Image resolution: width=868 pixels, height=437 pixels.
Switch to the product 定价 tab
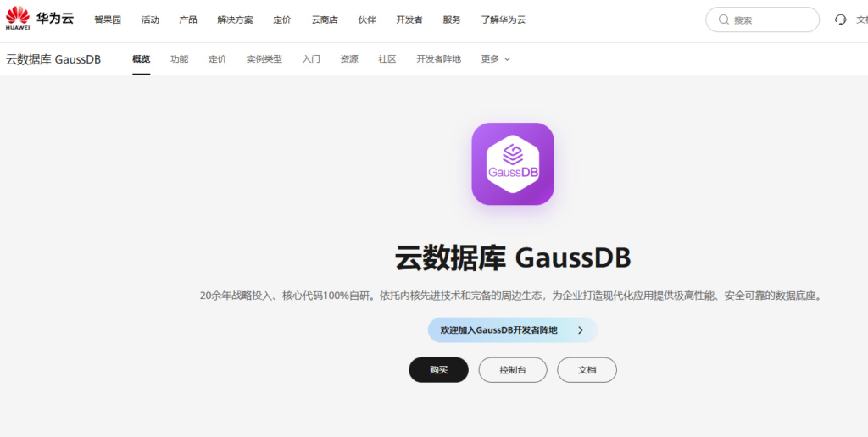click(x=218, y=59)
